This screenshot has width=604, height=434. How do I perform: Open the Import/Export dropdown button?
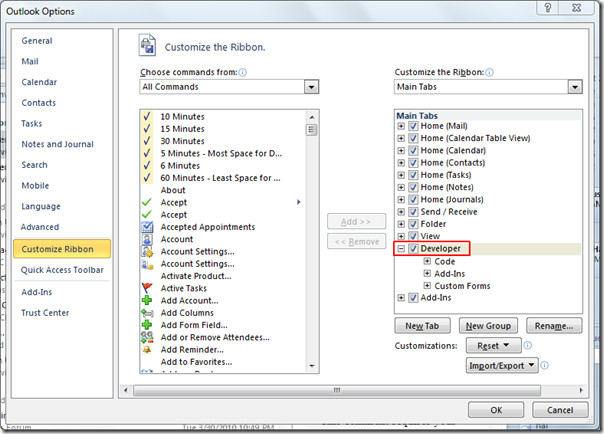tap(502, 365)
